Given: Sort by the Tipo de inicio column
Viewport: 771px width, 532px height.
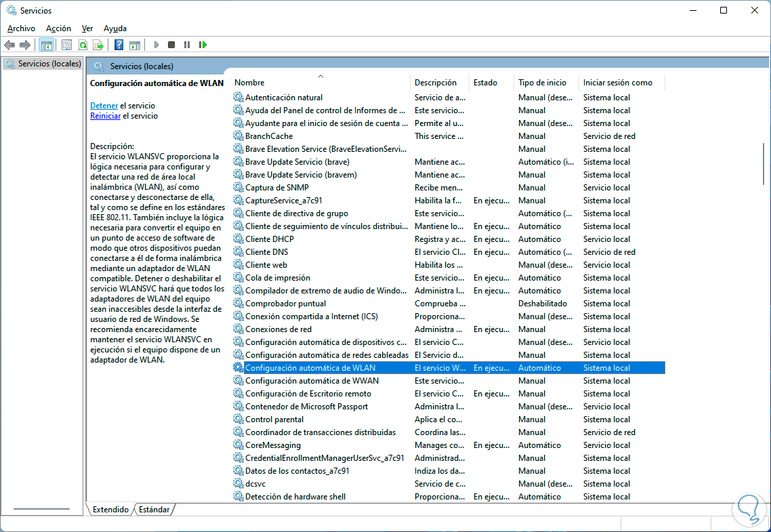Looking at the screenshot, I should point(542,83).
